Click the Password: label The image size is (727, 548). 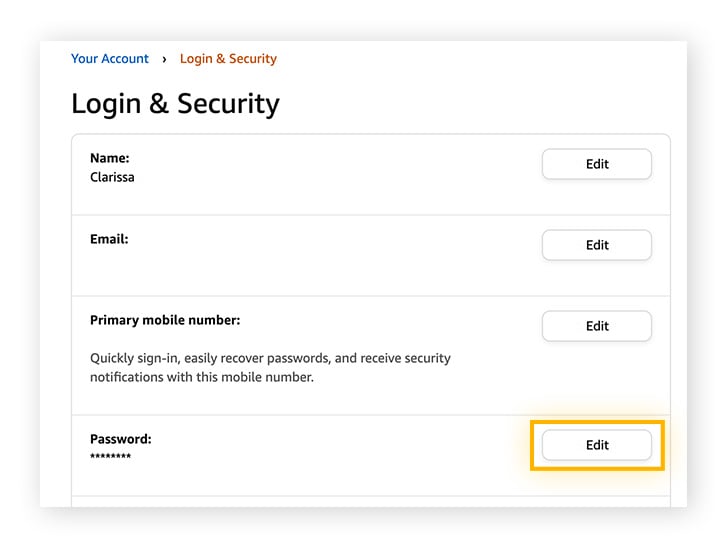click(x=121, y=439)
